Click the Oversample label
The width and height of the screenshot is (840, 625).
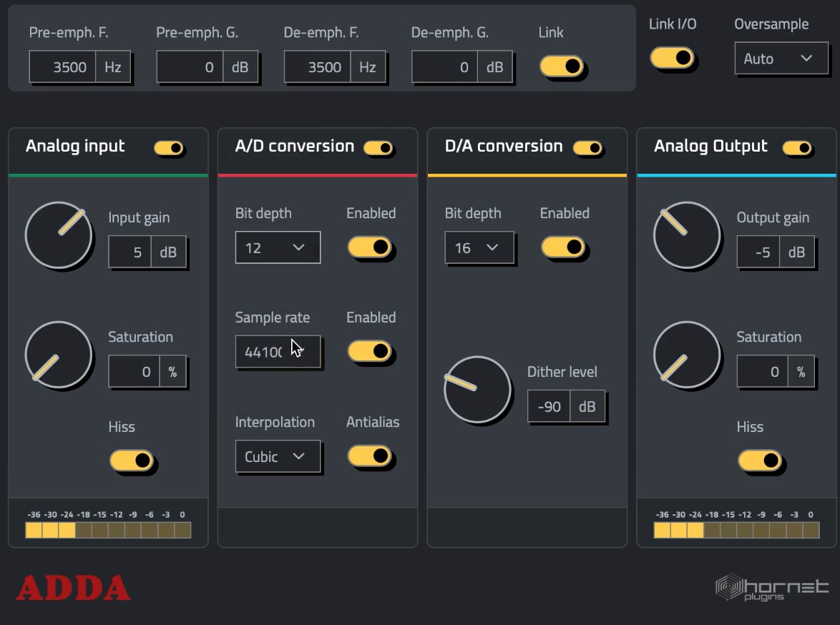click(771, 24)
